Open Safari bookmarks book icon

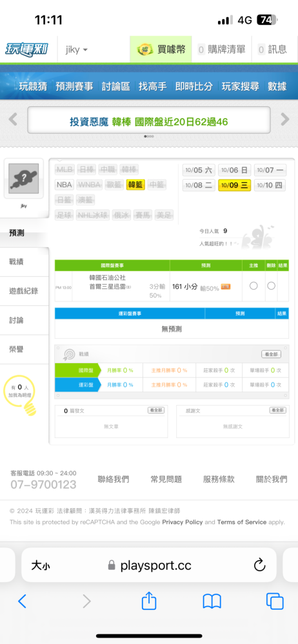(212, 601)
